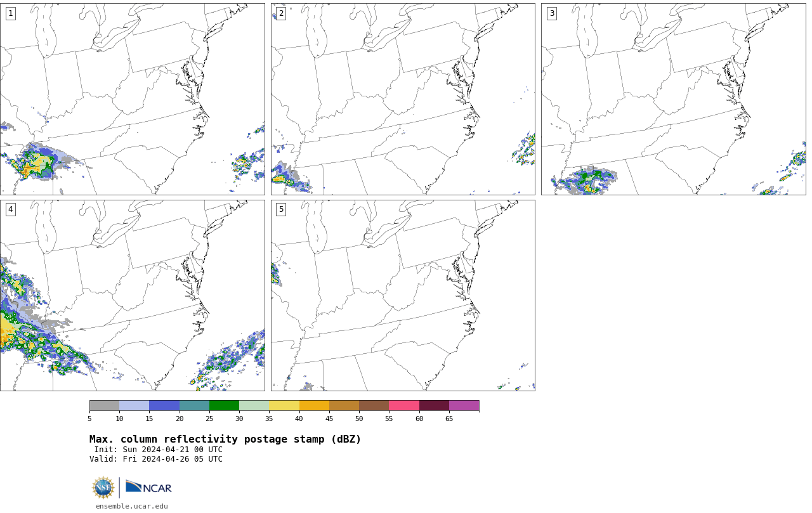Screen dimensions: 812x513
Task: Open ensemble member 5 reflectivity map
Action: [x=403, y=295]
